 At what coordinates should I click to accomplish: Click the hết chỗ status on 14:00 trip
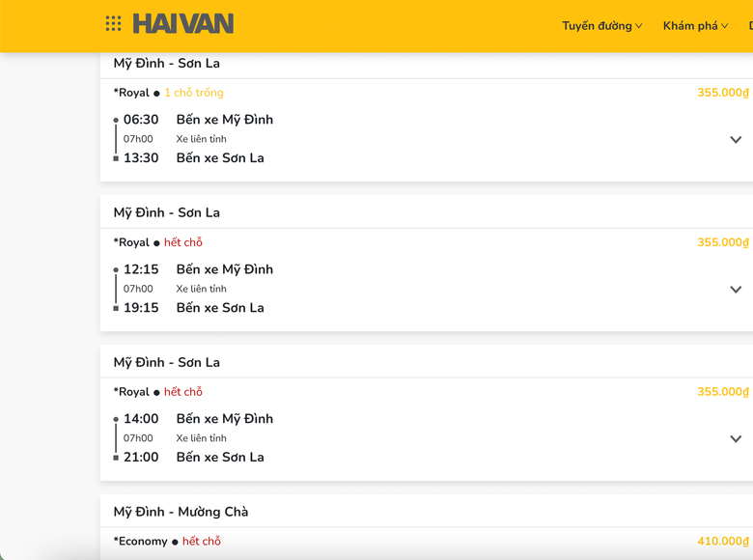click(x=183, y=392)
